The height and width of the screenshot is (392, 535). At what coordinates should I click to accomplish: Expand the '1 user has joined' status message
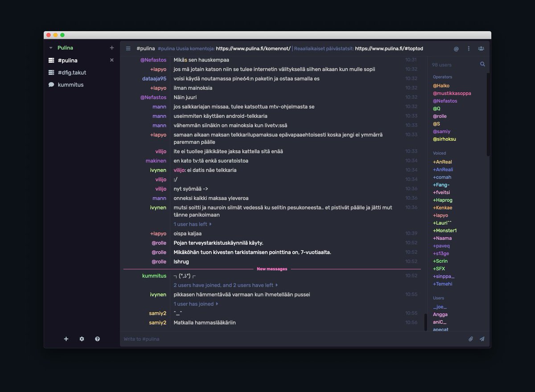196,304
